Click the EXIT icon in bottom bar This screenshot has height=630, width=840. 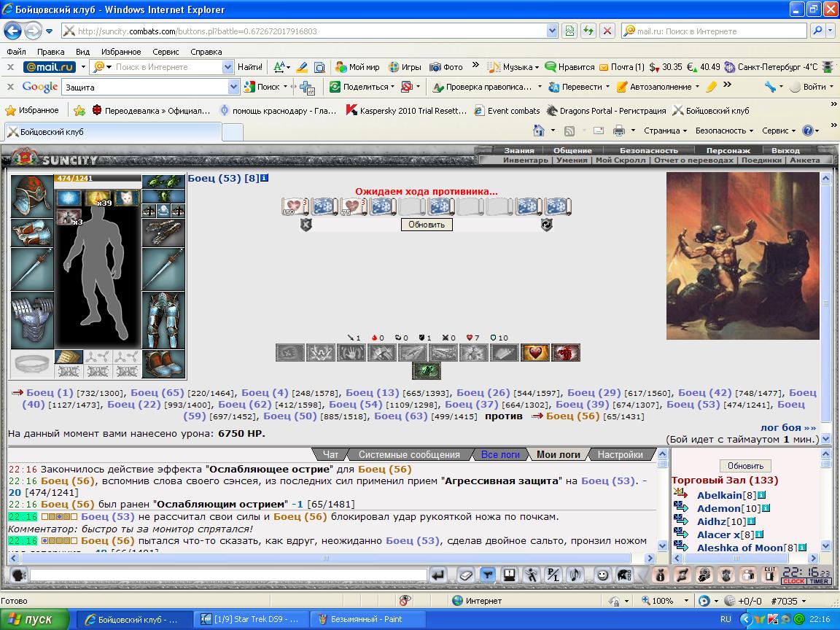770,575
